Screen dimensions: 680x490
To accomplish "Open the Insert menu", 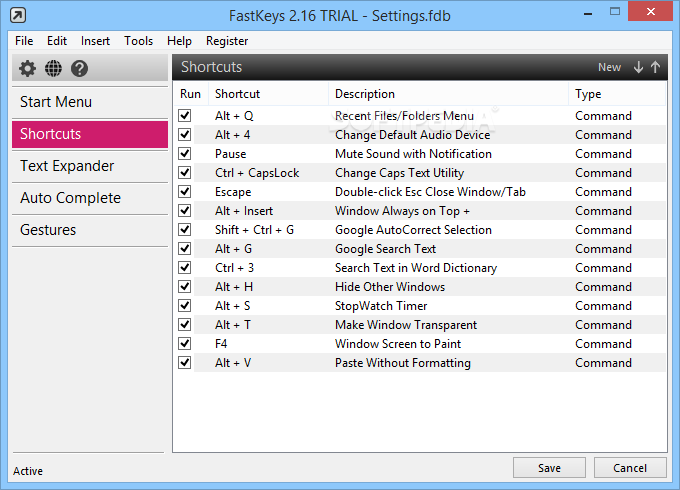I will [95, 41].
